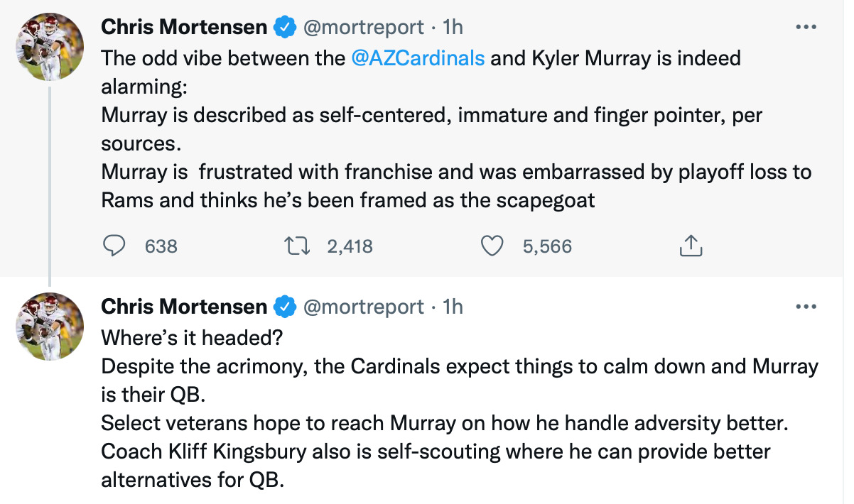The height and width of the screenshot is (504, 854).
Task: Click the reply speech bubble icon
Action: click(x=115, y=246)
